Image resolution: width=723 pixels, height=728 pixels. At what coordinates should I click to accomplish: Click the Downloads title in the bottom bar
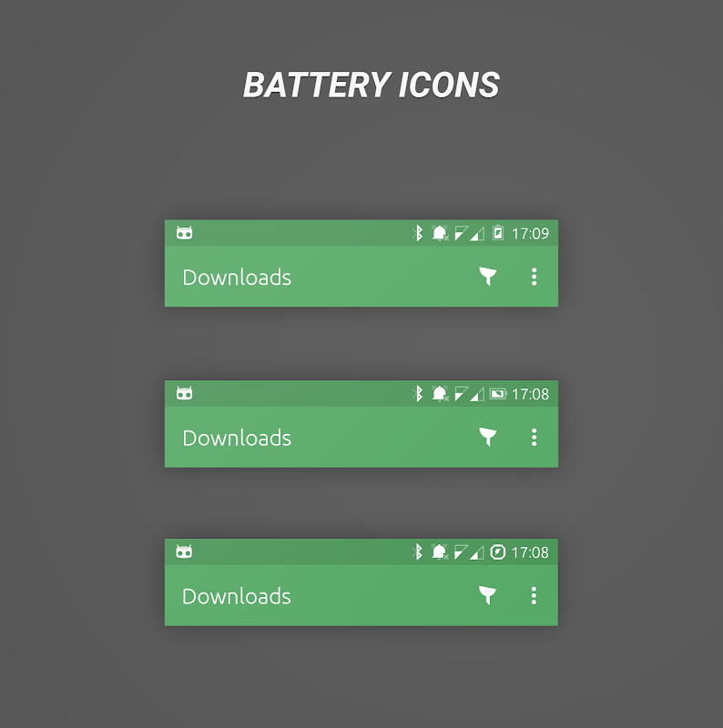(x=236, y=596)
